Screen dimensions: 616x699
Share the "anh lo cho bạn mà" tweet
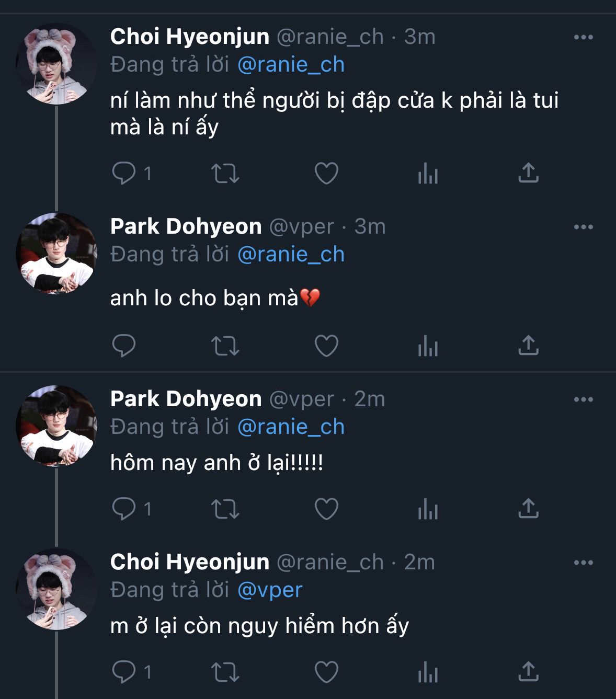[x=528, y=346]
